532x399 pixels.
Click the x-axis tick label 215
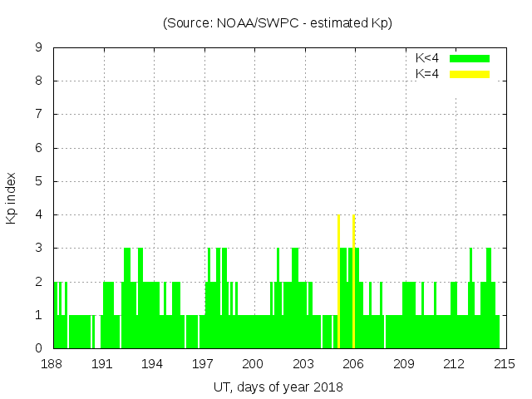(504, 364)
